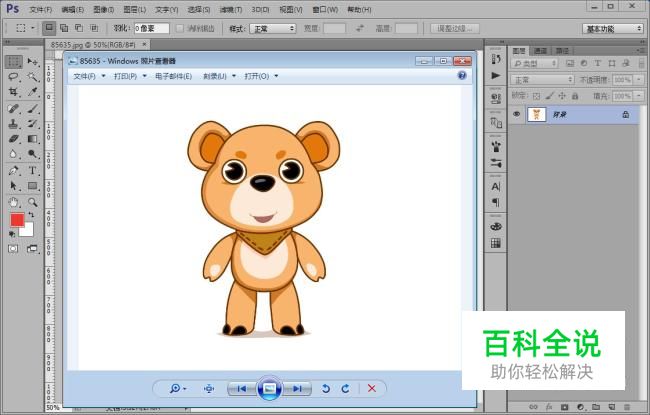The width and height of the screenshot is (650, 415).
Task: Open the Character panel icon
Action: (x=496, y=187)
